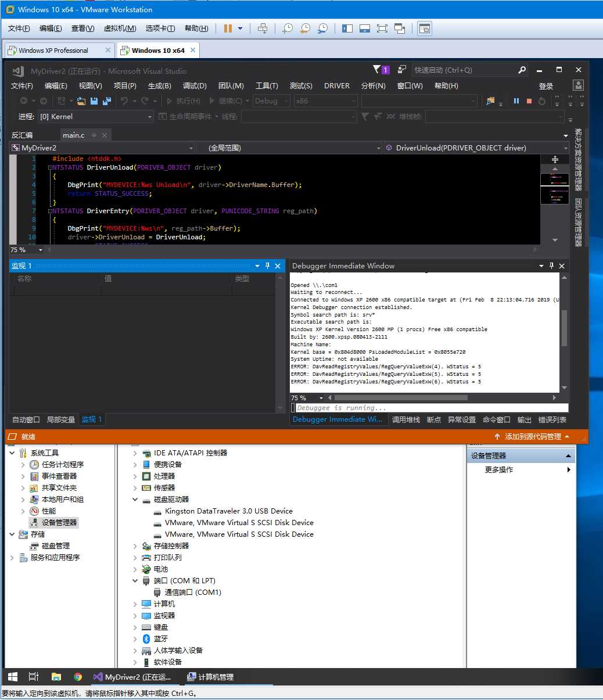The image size is (603, 700).
Task: Pin the main.c editor tab
Action: [x=94, y=135]
